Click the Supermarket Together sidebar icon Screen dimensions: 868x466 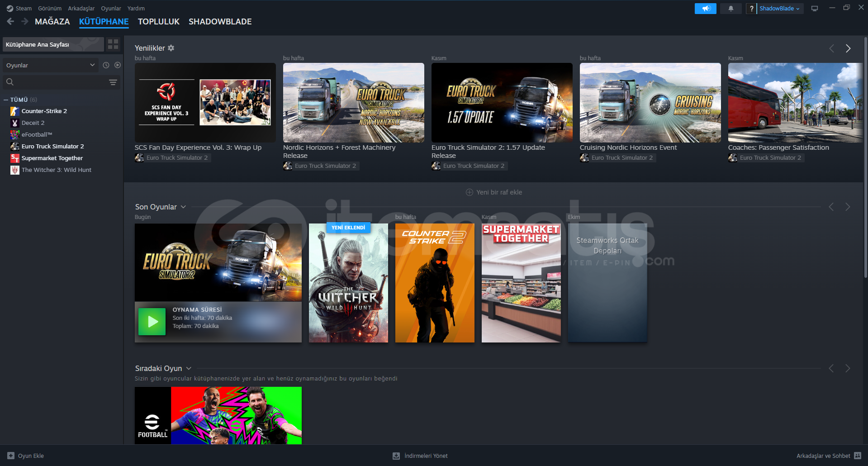point(15,158)
